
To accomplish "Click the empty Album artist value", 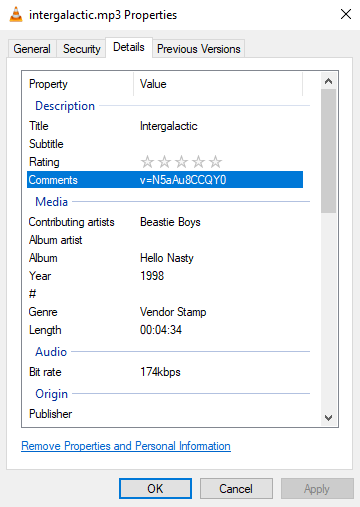I will click(221, 240).
